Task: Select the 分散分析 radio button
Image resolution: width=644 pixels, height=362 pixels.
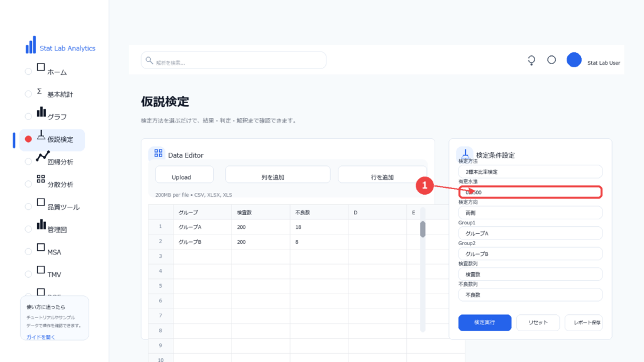Action: [x=28, y=184]
